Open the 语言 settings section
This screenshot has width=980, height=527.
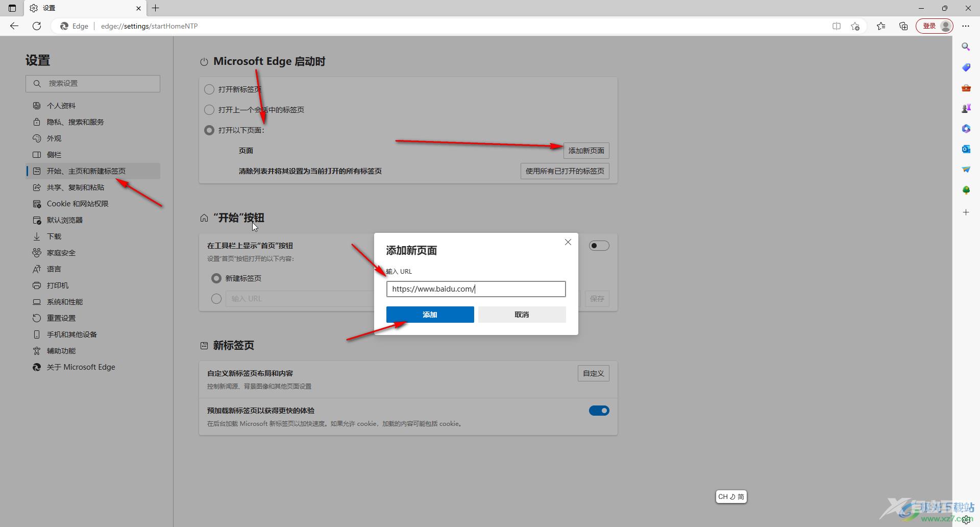coord(93,269)
